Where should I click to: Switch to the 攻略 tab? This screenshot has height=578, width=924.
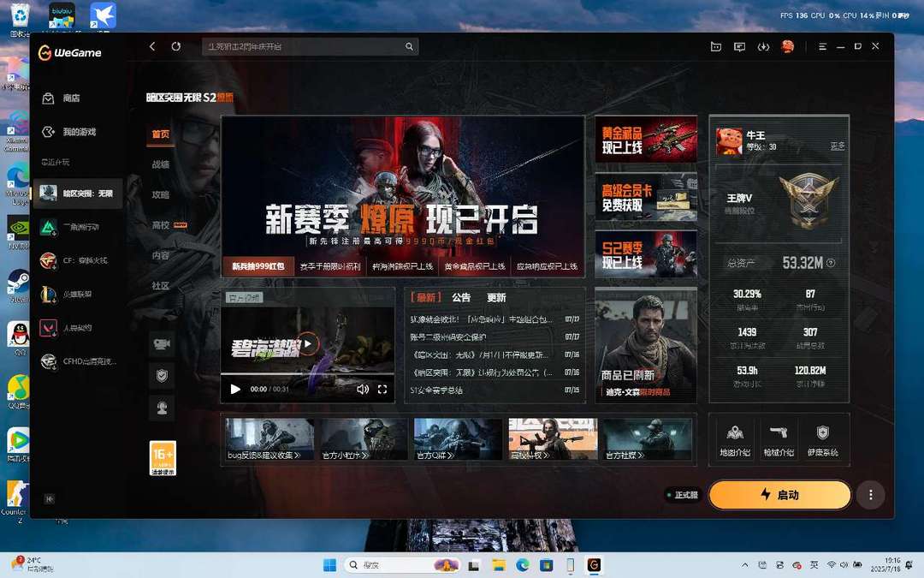[160, 194]
